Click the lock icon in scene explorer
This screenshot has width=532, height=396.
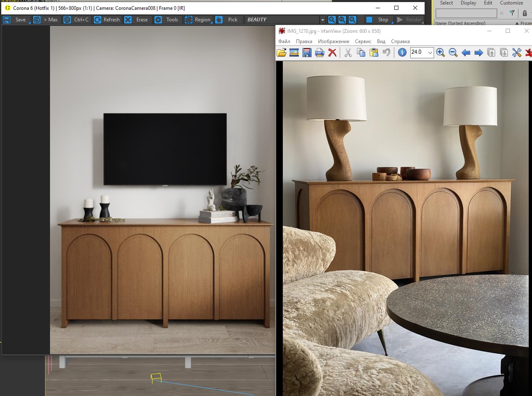click(525, 13)
